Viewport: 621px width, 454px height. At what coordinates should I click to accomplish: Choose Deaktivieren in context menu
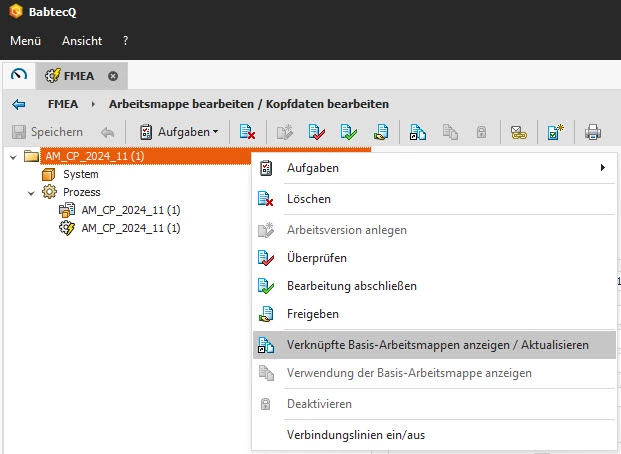(x=434, y=404)
